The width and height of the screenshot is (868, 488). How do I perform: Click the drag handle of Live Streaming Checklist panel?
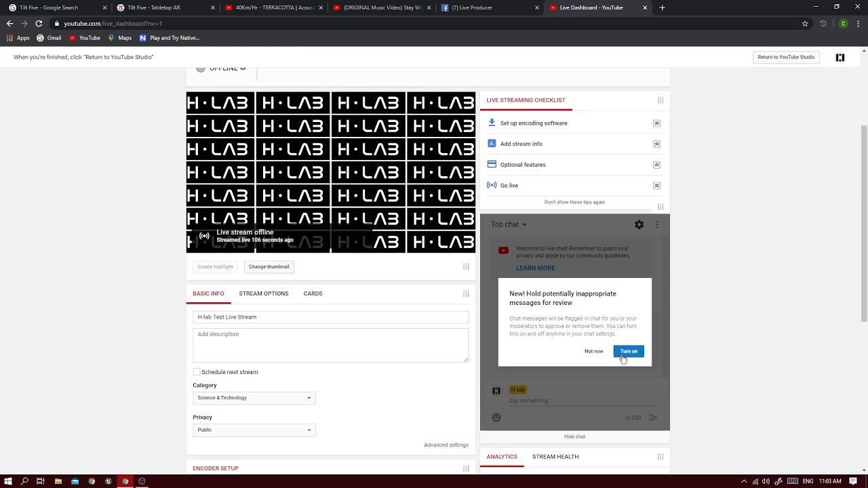pyautogui.click(x=660, y=100)
